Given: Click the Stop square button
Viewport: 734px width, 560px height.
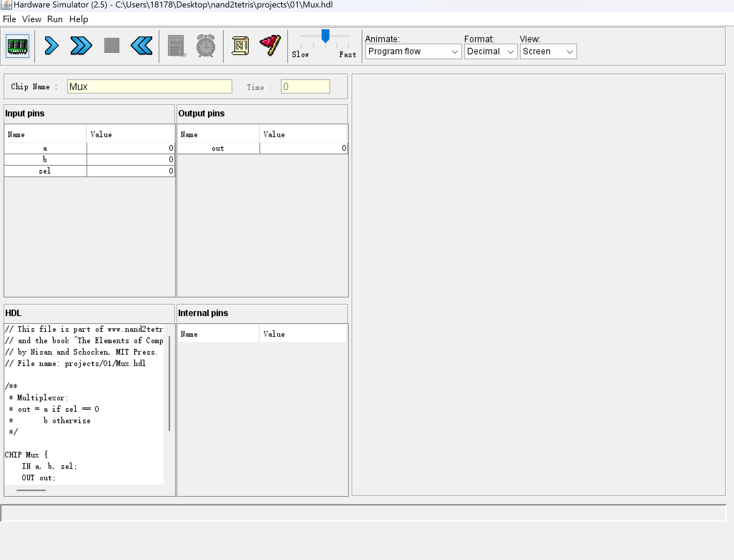Looking at the screenshot, I should [x=111, y=46].
